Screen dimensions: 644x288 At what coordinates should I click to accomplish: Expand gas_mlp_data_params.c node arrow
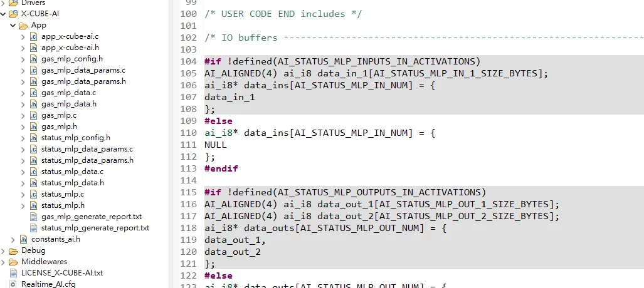pos(23,70)
